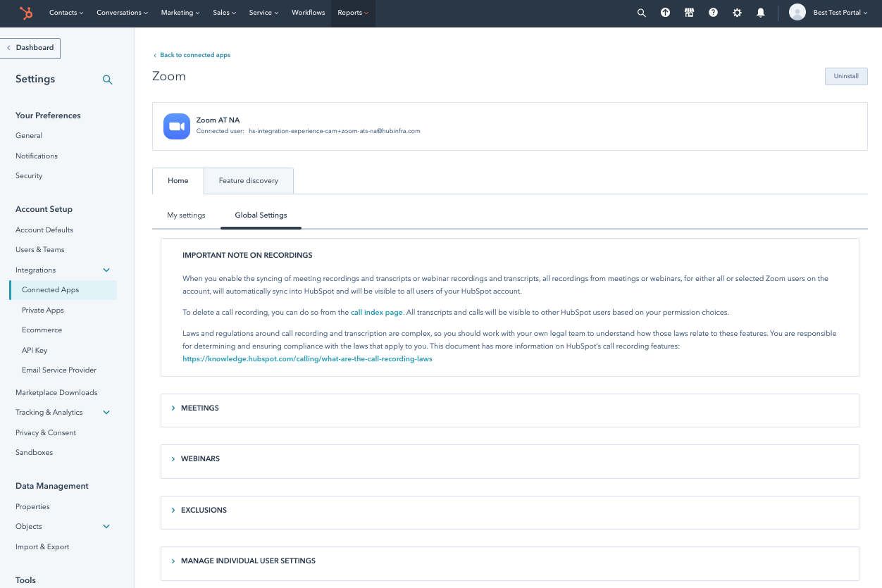Open the Help question mark icon
882x588 pixels.
pos(713,13)
